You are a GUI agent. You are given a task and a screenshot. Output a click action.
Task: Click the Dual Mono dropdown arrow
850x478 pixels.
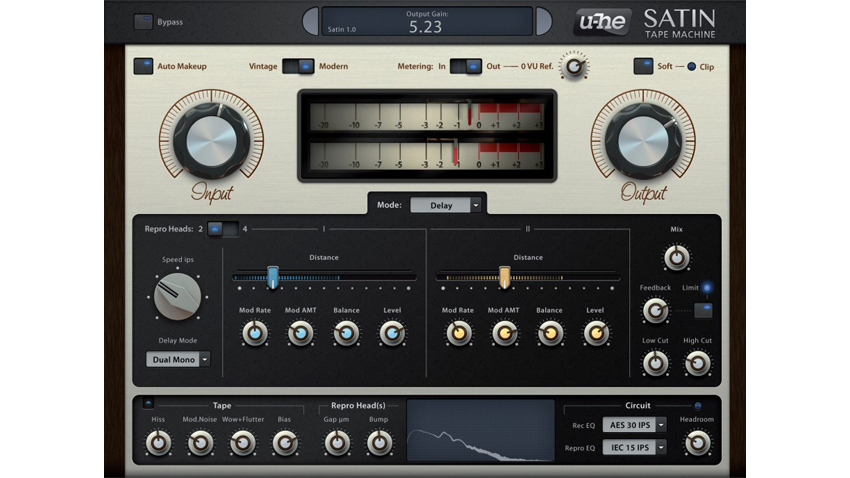tap(205, 359)
